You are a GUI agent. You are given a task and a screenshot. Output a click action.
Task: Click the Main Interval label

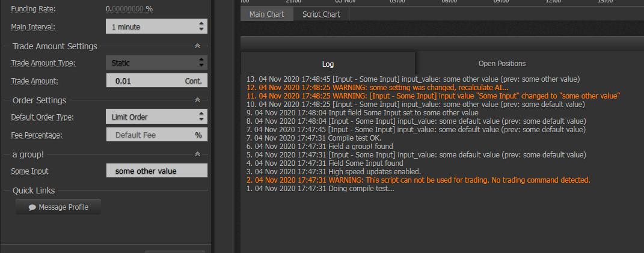coord(33,26)
